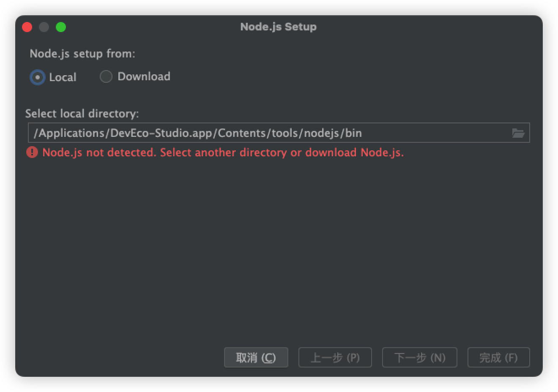Close the Node.js Setup window with red button
Viewport: 558px width, 392px height.
[27, 27]
